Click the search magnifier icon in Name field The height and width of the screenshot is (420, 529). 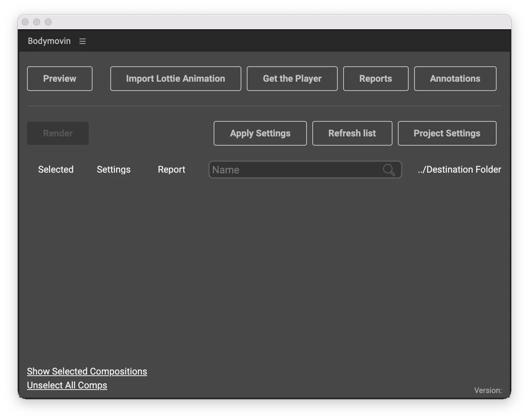pyautogui.click(x=389, y=170)
